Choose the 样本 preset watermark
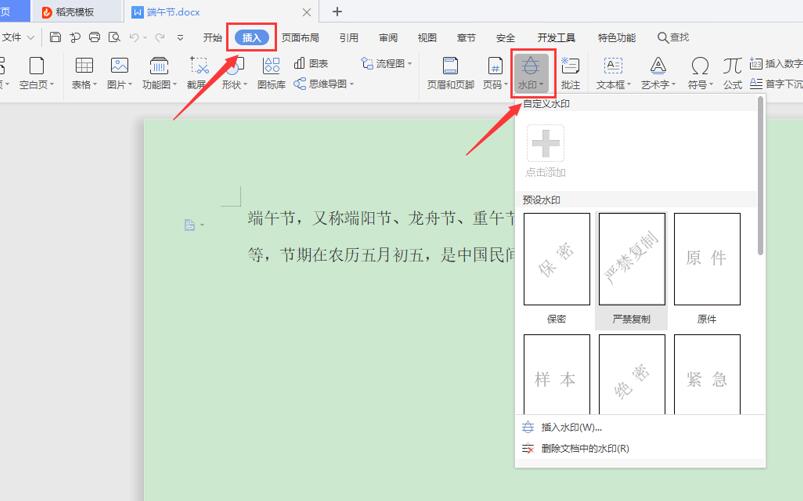 point(557,374)
